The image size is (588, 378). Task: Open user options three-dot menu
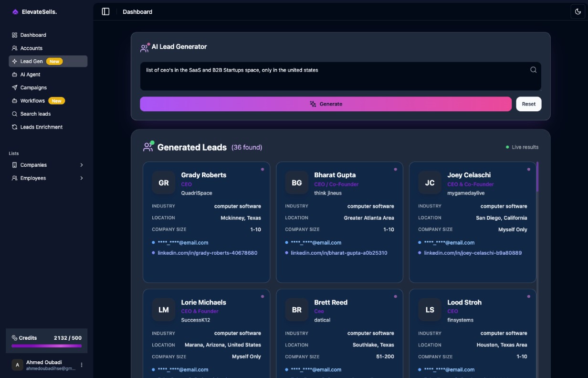(x=82, y=365)
